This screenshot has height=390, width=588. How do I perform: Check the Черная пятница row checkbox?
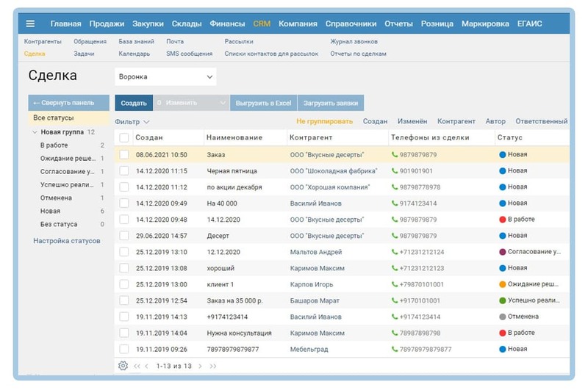(x=124, y=171)
